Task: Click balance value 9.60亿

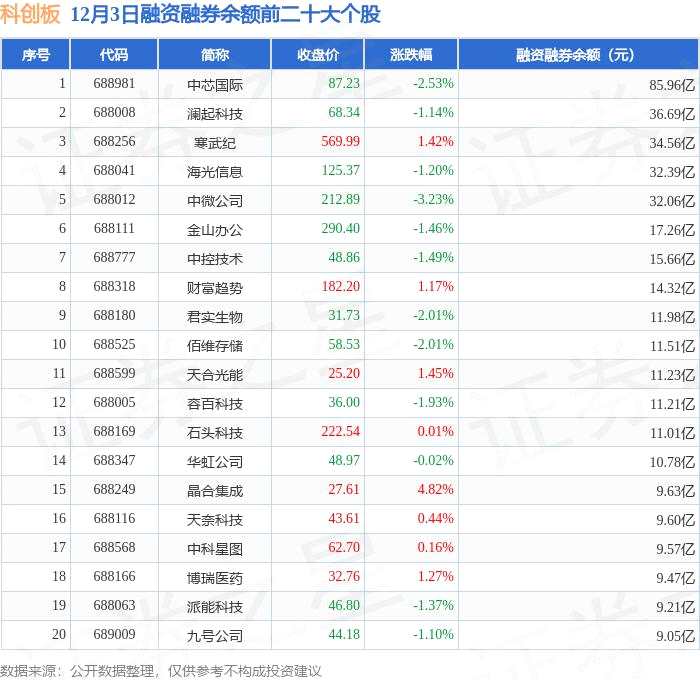Action: pyautogui.click(x=675, y=520)
